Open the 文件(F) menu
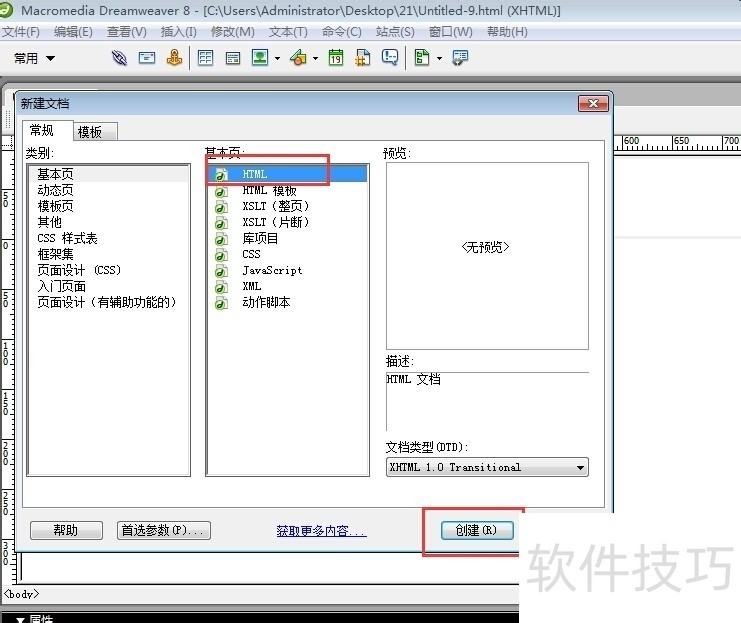The width and height of the screenshot is (741, 623). click(x=21, y=32)
